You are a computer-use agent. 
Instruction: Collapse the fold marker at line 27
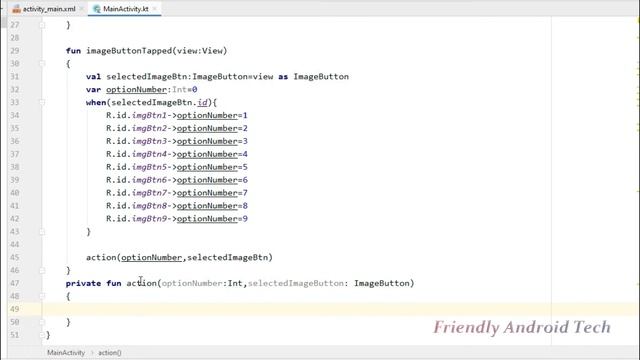[42, 25]
